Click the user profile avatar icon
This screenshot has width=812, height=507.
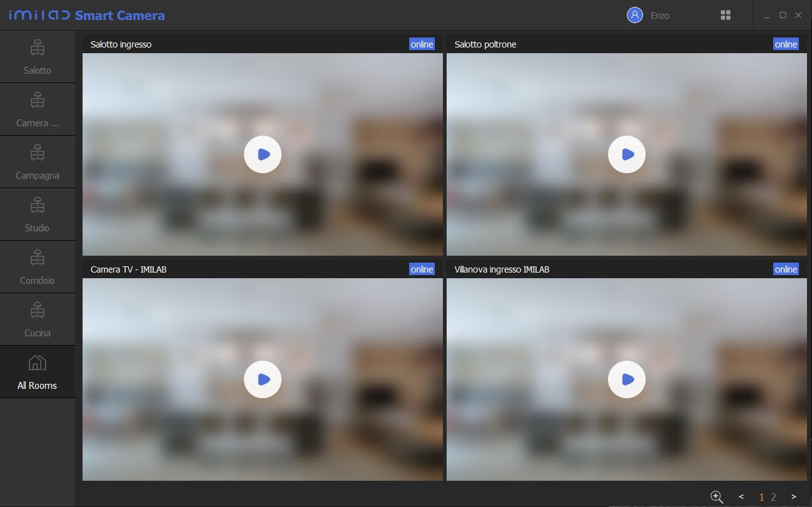click(635, 15)
